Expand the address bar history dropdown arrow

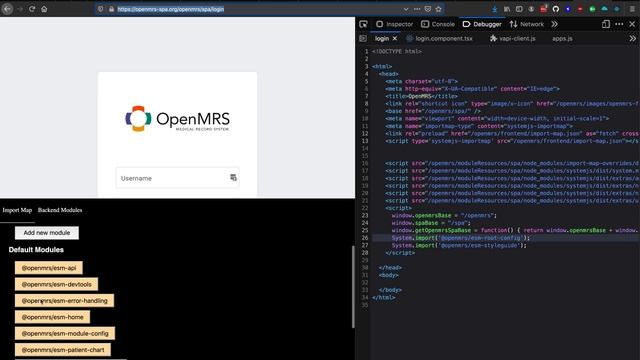click(x=406, y=9)
